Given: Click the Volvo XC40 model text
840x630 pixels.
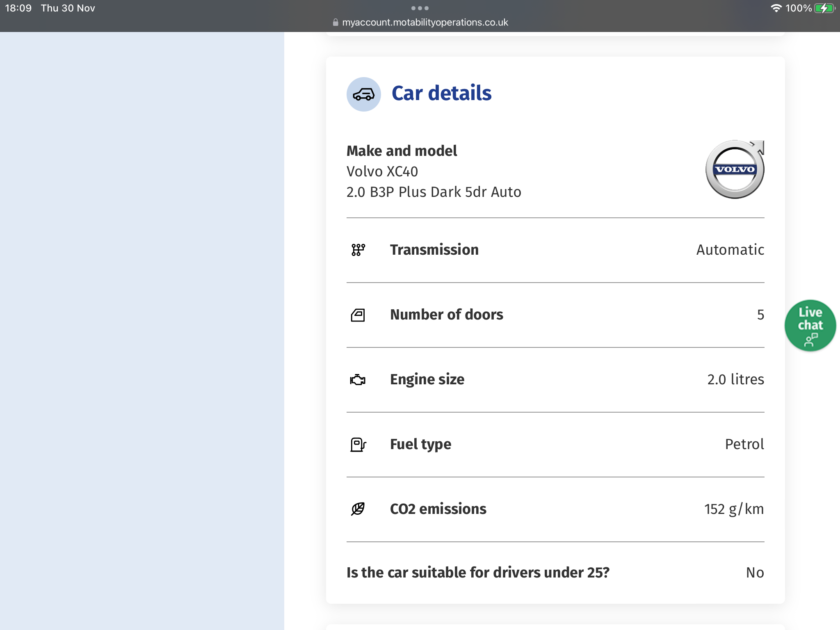Looking at the screenshot, I should tap(382, 171).
